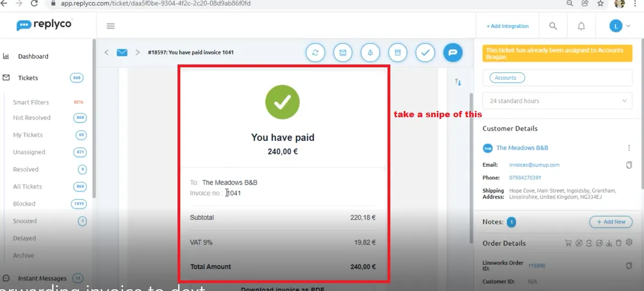The image size is (644, 291).
Task: Go to previous ticket with left arrow
Action: (106, 53)
